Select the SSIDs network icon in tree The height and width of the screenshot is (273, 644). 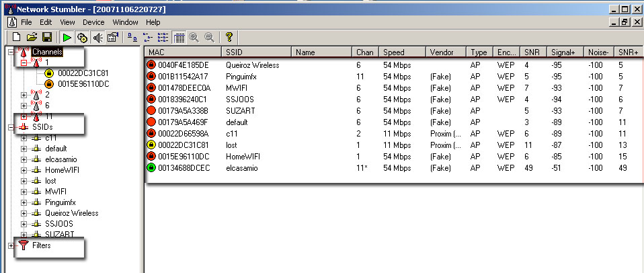coord(24,127)
